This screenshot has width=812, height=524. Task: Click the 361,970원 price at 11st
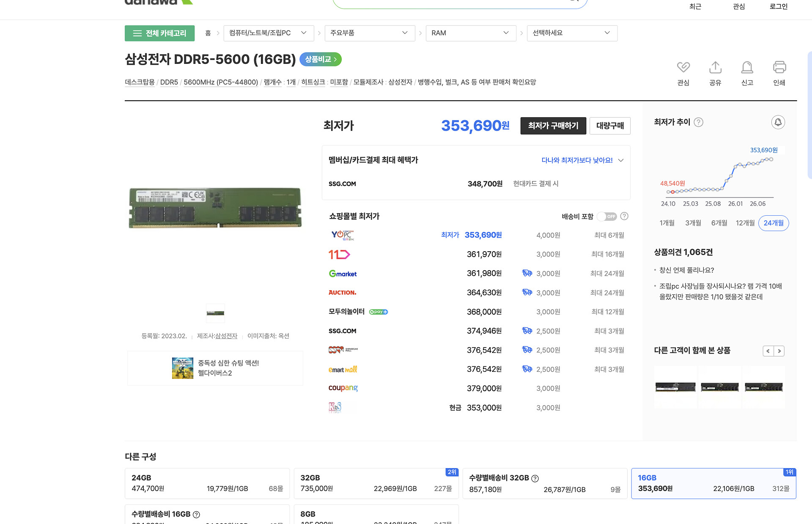[x=484, y=254]
